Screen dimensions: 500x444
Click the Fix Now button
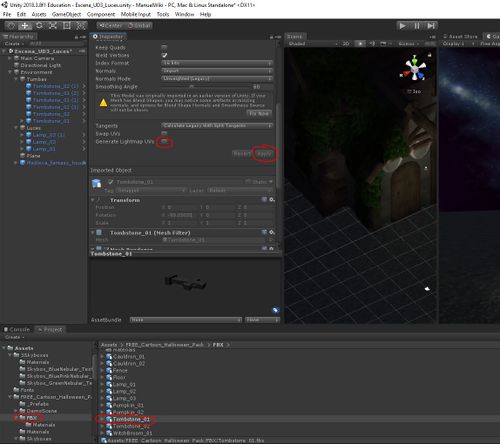259,113
